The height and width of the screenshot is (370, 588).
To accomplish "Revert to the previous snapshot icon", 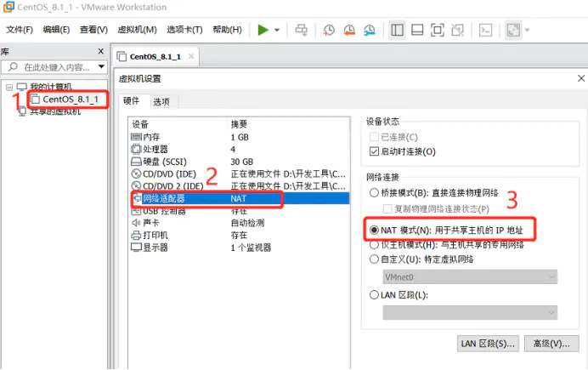I will click(349, 30).
